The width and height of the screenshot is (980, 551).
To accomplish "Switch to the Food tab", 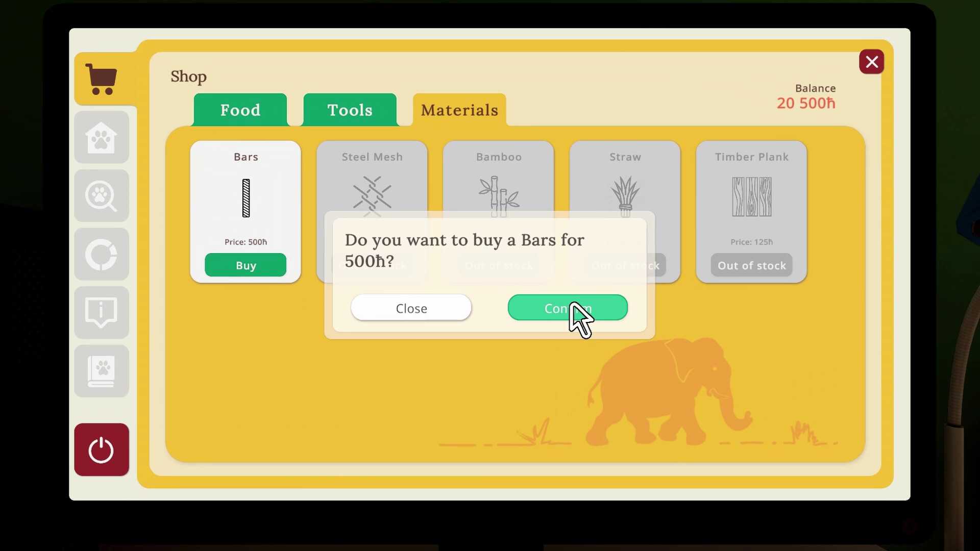I will click(x=240, y=110).
